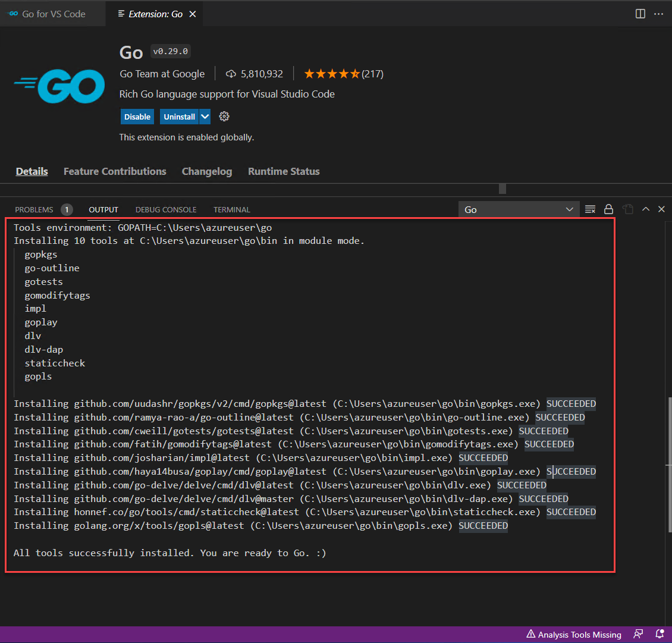Click the Go Team at Google publisher link
The height and width of the screenshot is (643, 672).
pyautogui.click(x=162, y=74)
